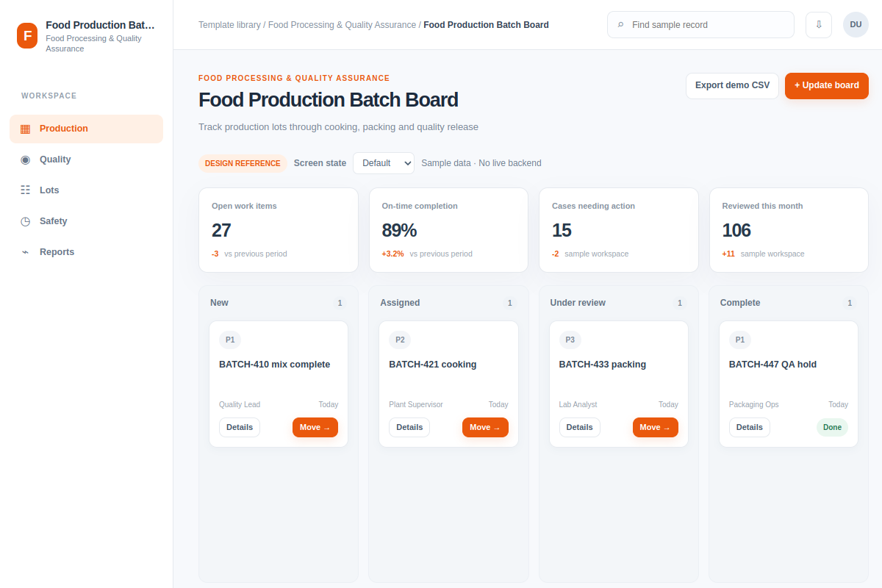Click the Under review column count badge
Image resolution: width=882 pixels, height=588 pixels.
680,303
